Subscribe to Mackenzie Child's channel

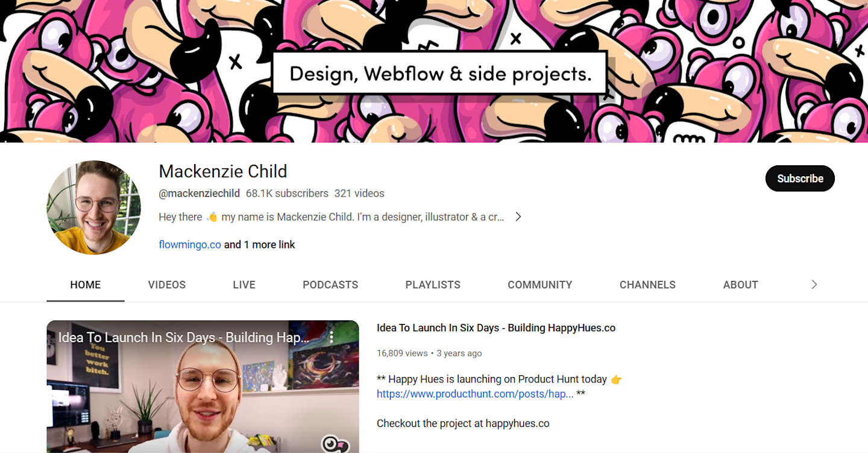800,179
